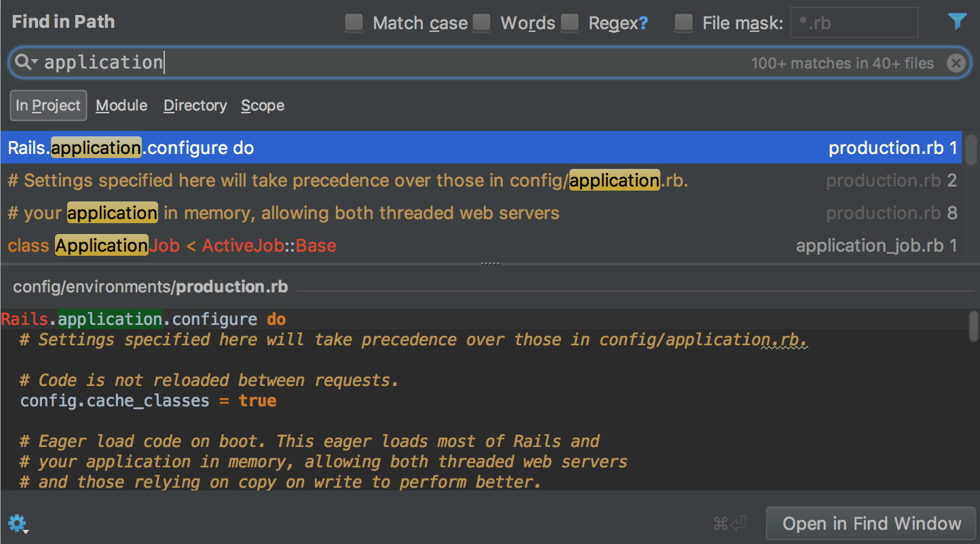This screenshot has height=544, width=980.
Task: Click the Regex help question mark
Action: (x=643, y=24)
